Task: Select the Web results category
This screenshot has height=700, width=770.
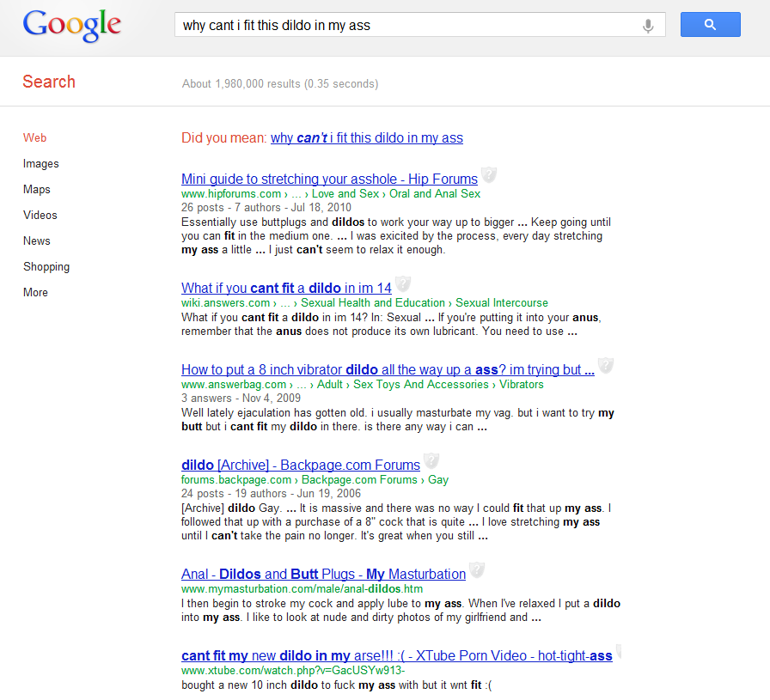Action: click(x=34, y=138)
